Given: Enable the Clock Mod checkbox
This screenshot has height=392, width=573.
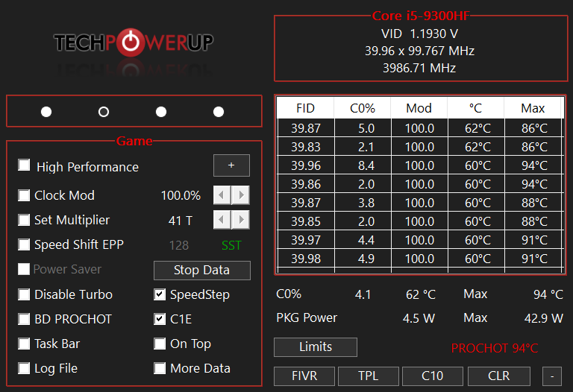Looking at the screenshot, I should (x=24, y=195).
